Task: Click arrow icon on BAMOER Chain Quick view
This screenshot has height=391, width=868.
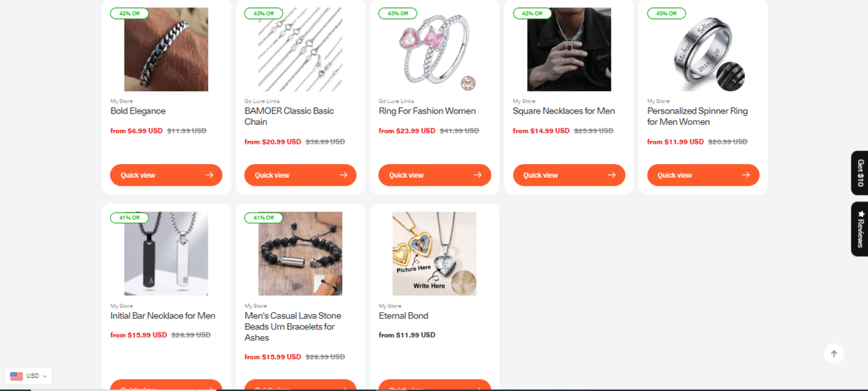Action: point(344,175)
